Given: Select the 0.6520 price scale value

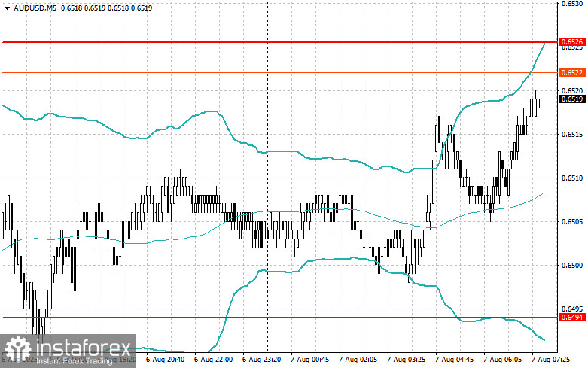Looking at the screenshot, I should (572, 91).
